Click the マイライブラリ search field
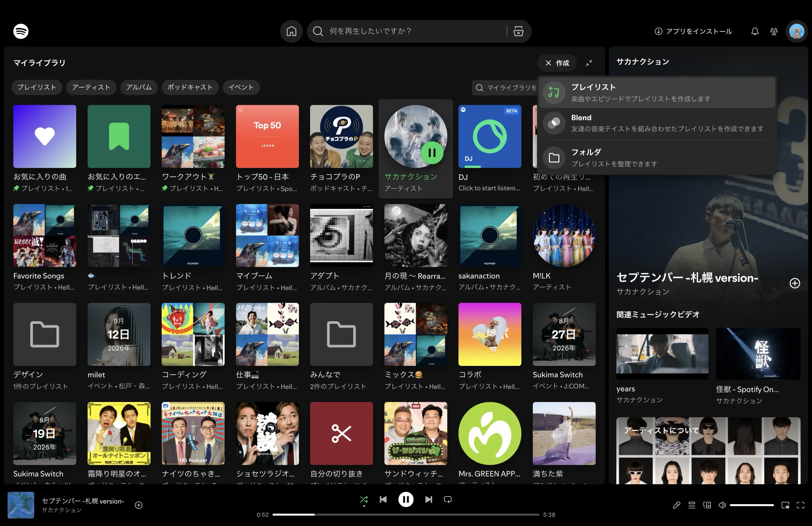The image size is (812, 526). (x=505, y=88)
